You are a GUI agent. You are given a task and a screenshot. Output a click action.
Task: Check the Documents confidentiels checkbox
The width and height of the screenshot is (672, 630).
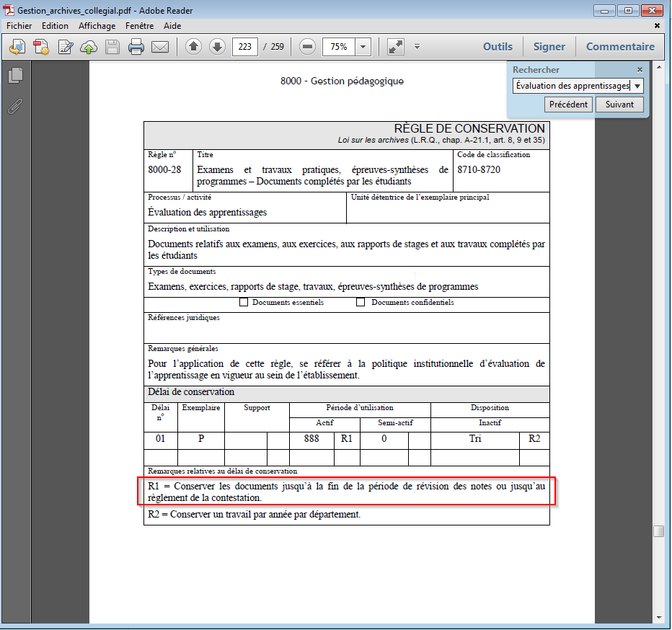tap(361, 303)
